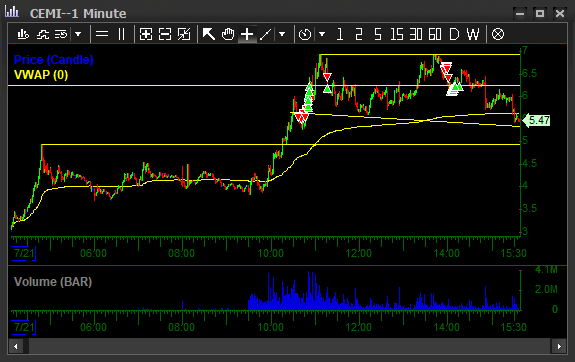Close the CEMI chart window

560,14
